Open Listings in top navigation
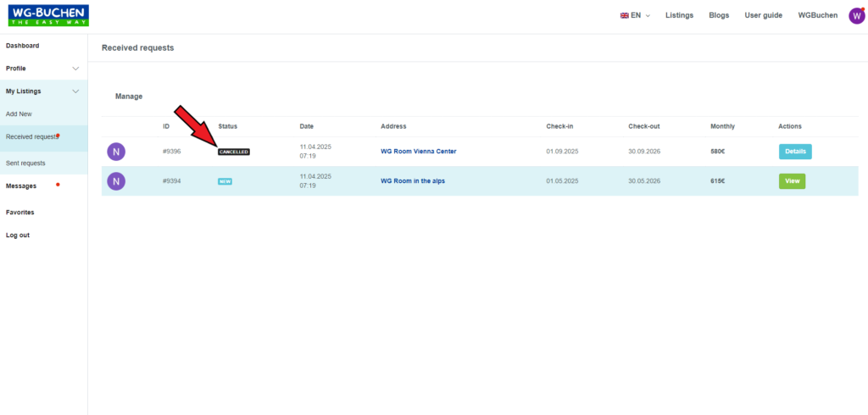The width and height of the screenshot is (868, 415). pyautogui.click(x=679, y=15)
